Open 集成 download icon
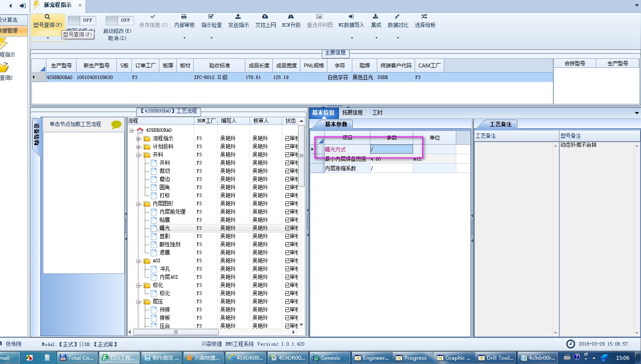 [375, 17]
